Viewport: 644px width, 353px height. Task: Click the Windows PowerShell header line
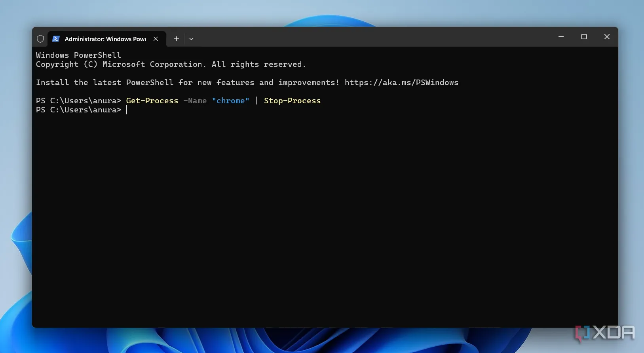(78, 55)
